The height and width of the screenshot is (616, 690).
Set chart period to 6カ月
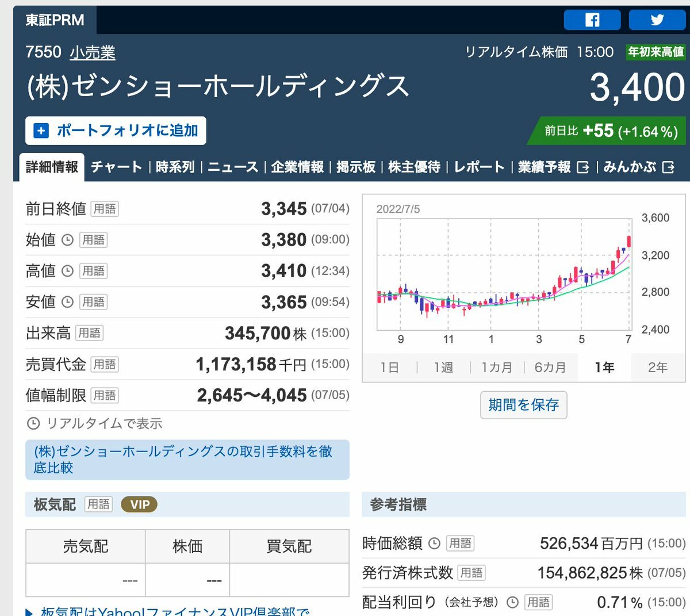point(550,368)
